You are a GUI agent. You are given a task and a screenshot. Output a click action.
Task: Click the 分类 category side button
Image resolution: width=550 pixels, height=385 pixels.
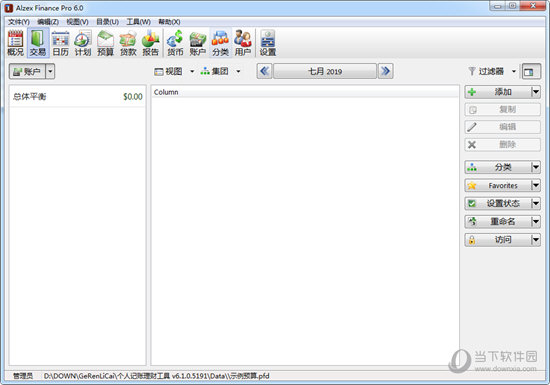coord(498,167)
